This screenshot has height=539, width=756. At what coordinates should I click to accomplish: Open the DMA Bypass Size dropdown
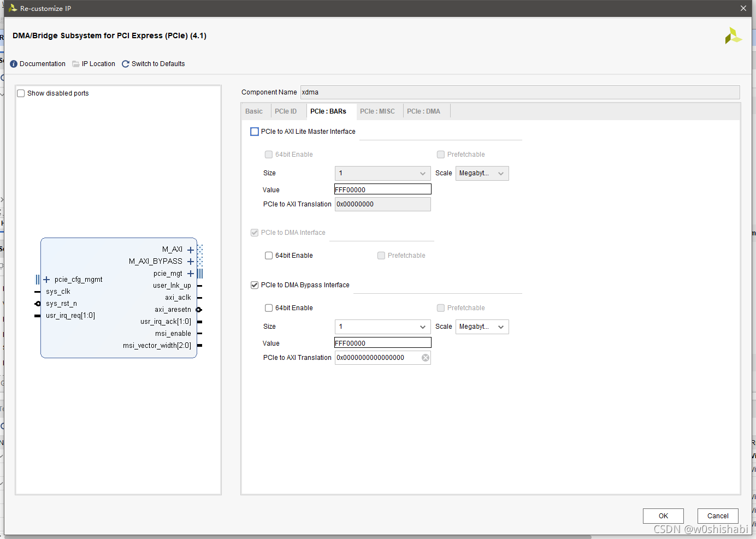click(x=382, y=327)
